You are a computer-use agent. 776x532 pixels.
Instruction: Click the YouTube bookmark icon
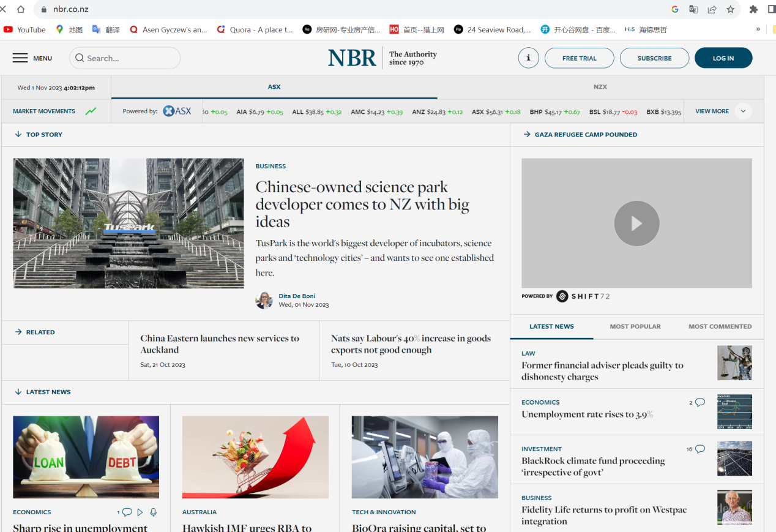point(8,29)
